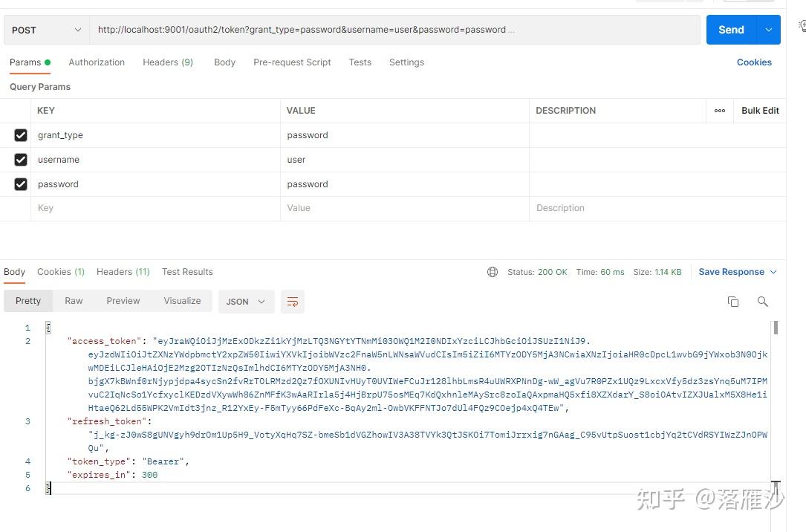Switch query params to Bulk Edit mode
The width and height of the screenshot is (806, 532).
point(759,110)
